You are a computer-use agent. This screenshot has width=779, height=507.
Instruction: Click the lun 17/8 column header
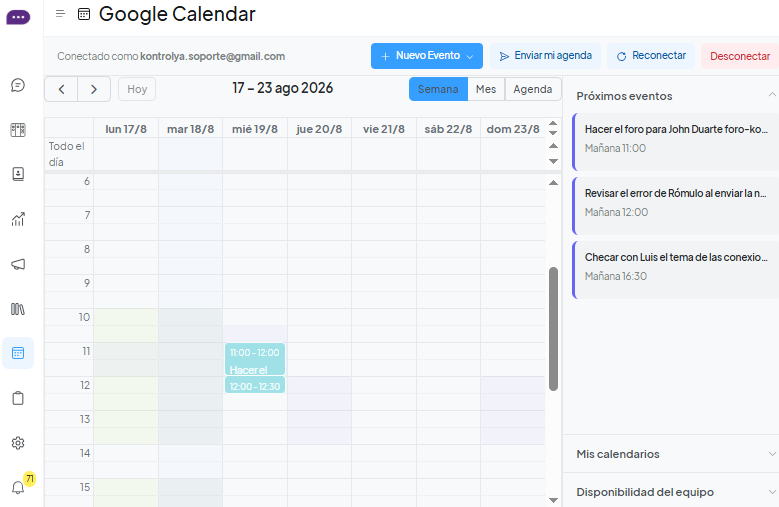[x=126, y=129]
